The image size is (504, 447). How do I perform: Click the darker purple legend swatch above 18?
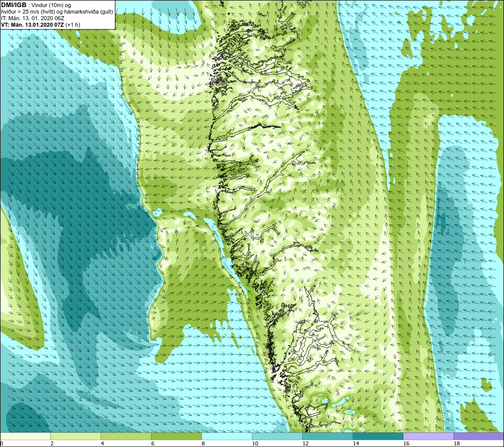click(x=479, y=436)
